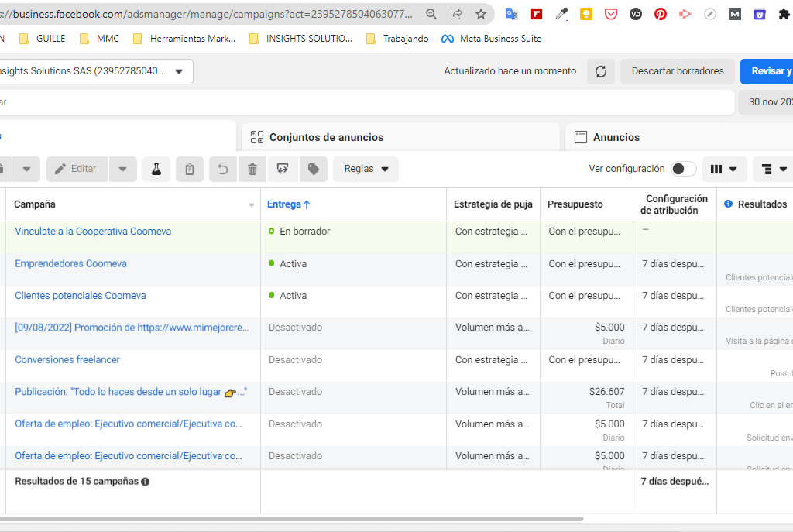Open the Reglas dropdown
793x532 pixels.
pos(366,169)
